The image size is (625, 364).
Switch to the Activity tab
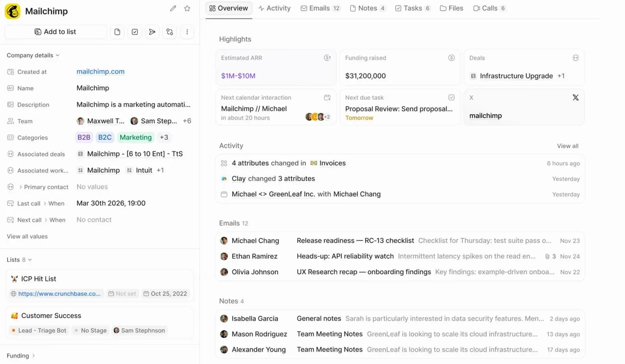click(274, 8)
